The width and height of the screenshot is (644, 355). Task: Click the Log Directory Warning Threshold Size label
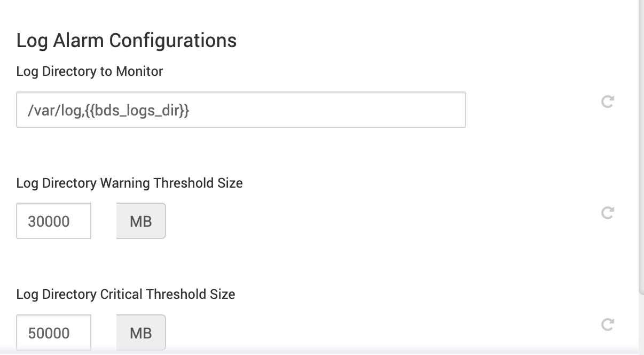[129, 183]
